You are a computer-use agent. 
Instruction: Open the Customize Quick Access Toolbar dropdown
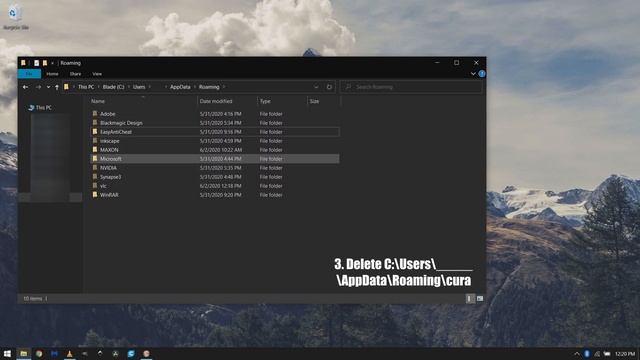(x=52, y=63)
